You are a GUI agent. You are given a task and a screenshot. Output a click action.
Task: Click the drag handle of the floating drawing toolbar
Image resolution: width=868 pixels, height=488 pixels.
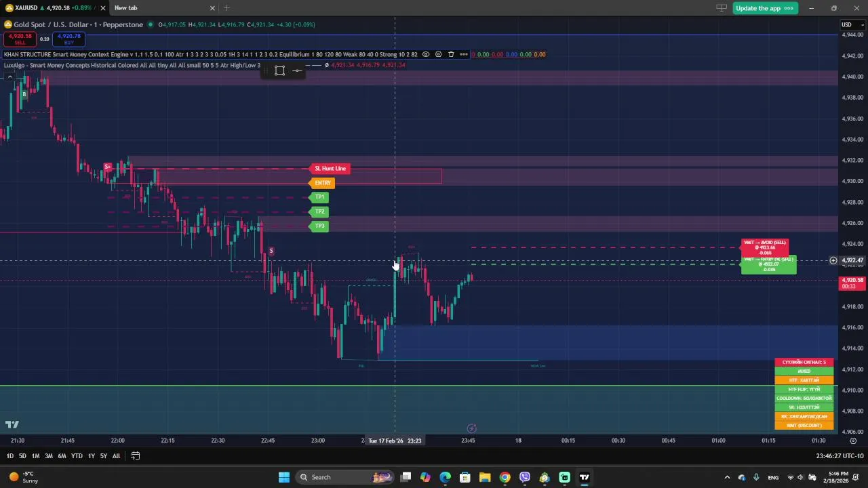[x=267, y=70]
